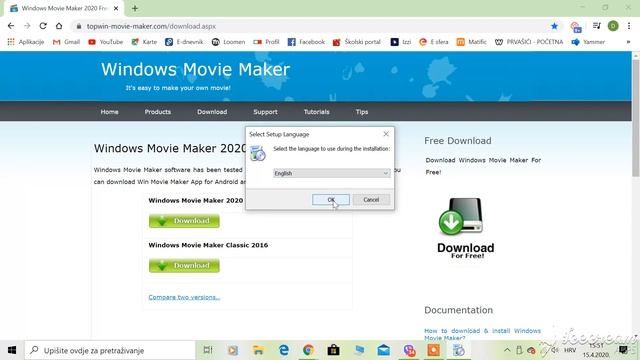Expand hidden bookmarks chevron
The width and height of the screenshot is (640, 360).
(x=628, y=42)
